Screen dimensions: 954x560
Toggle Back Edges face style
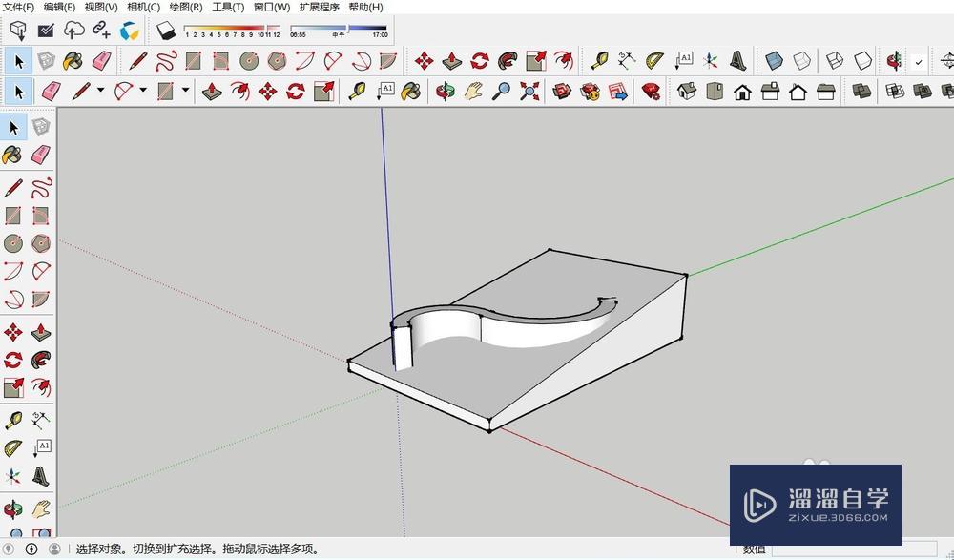point(802,61)
